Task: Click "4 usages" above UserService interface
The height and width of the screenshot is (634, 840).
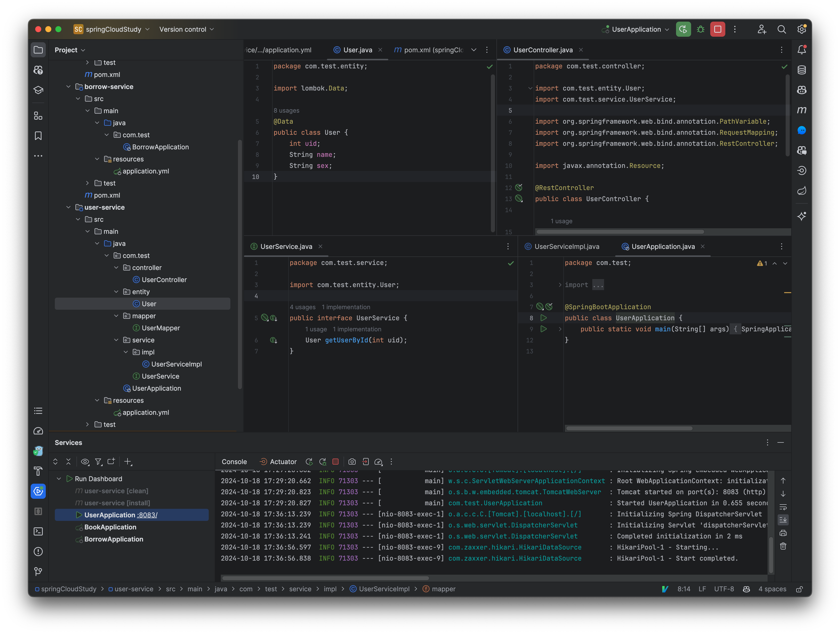Action: 303,307
